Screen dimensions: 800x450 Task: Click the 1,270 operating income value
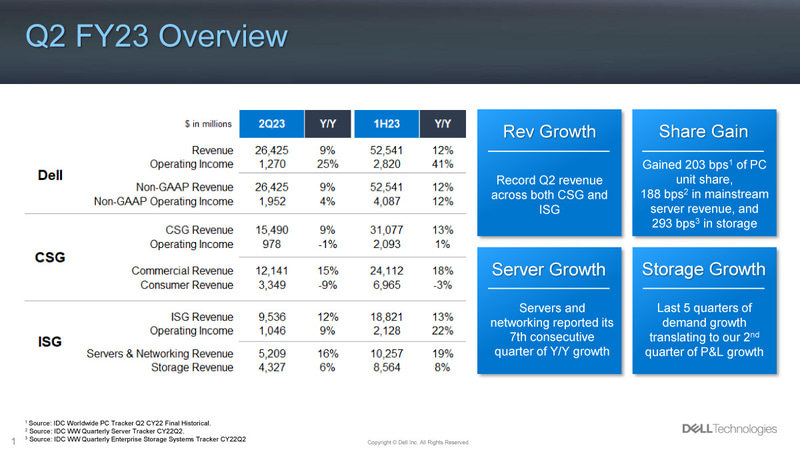click(x=272, y=164)
